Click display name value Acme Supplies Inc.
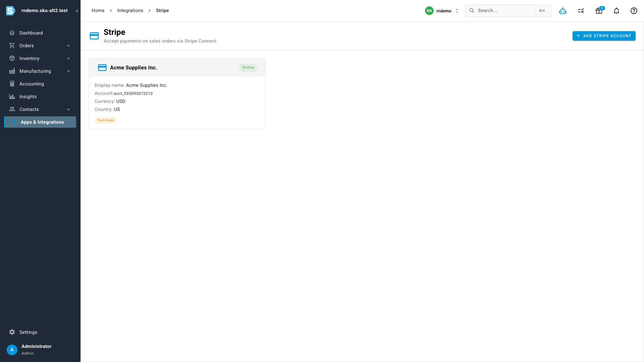644x362 pixels. [147, 85]
